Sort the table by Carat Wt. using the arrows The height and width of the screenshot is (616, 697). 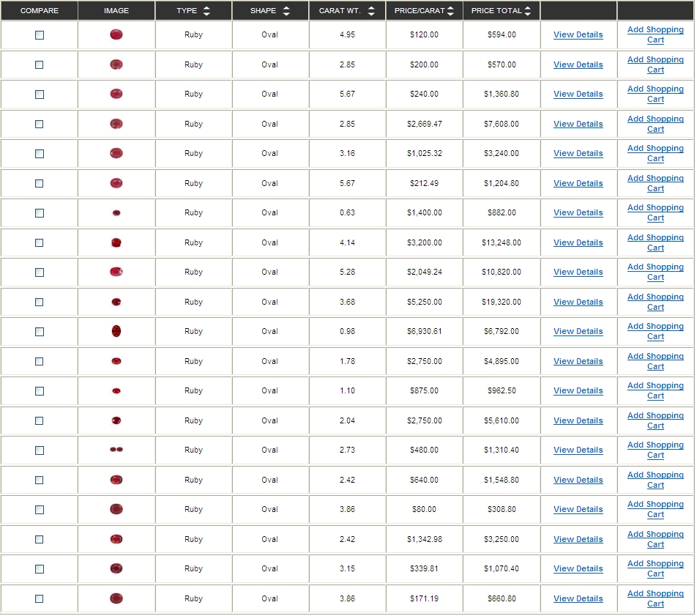click(x=371, y=11)
